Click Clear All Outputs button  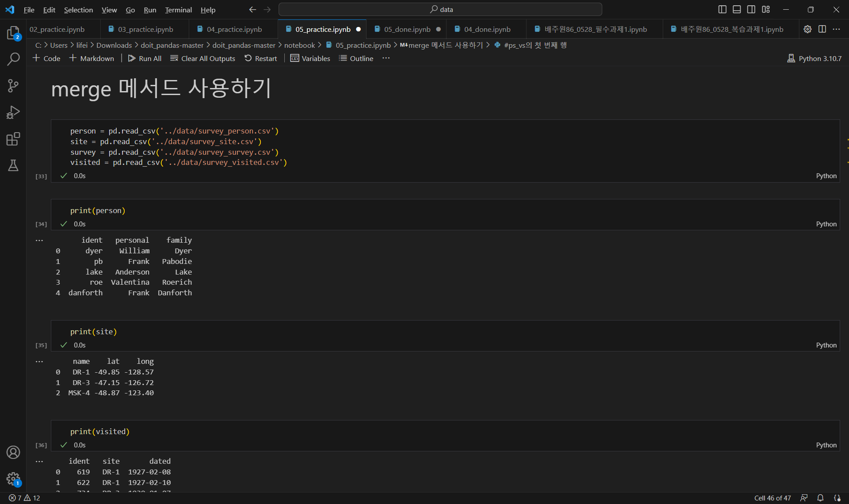203,58
